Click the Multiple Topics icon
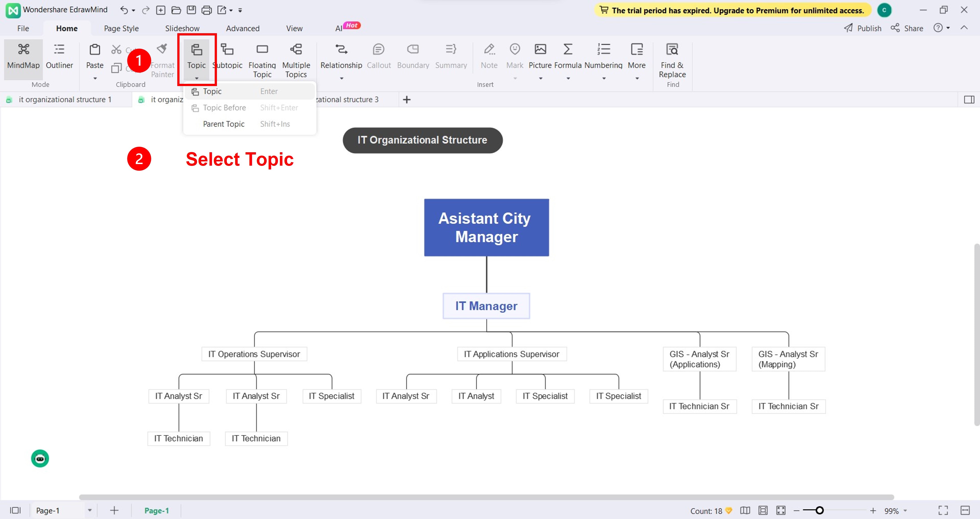980x519 pixels. tap(296, 49)
